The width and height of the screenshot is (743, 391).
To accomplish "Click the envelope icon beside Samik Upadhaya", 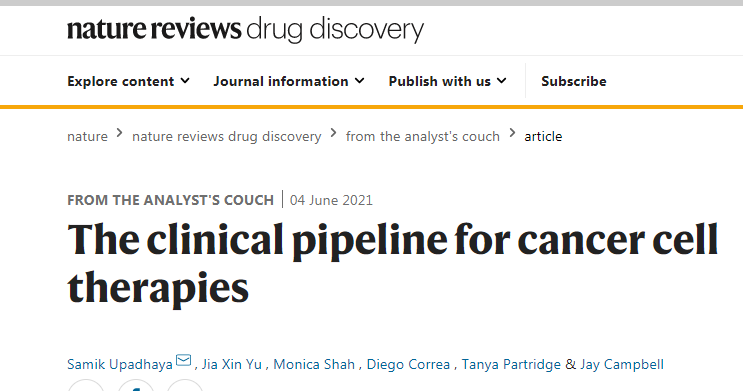I will pyautogui.click(x=183, y=361).
